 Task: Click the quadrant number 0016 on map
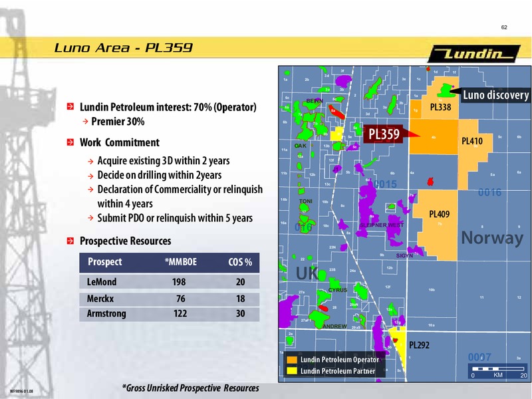pos(489,193)
